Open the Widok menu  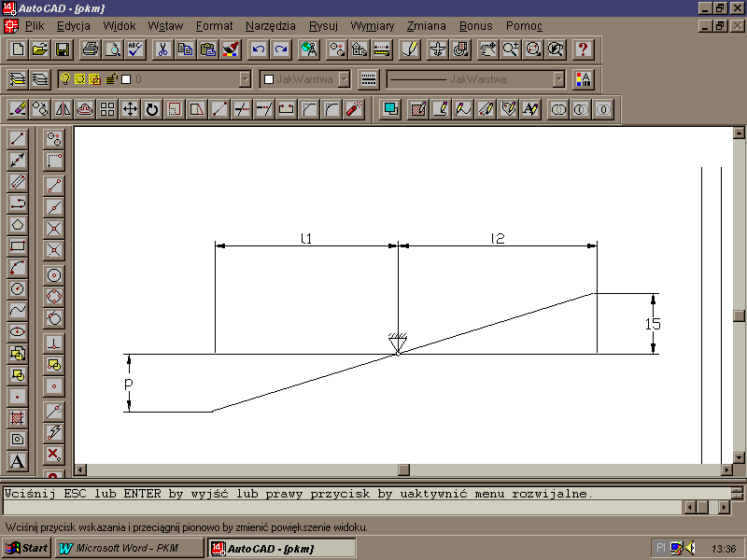(120, 26)
